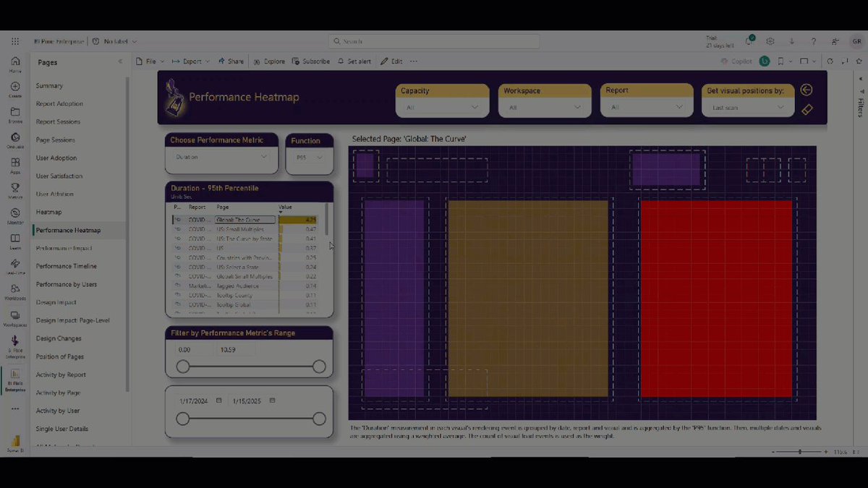The image size is (868, 488).
Task: Open the File menu
Action: click(x=150, y=61)
